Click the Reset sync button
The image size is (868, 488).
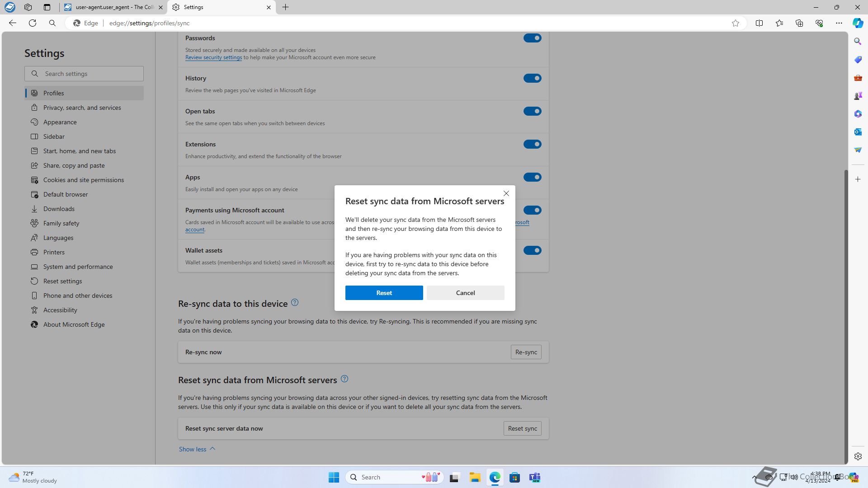tap(522, 428)
